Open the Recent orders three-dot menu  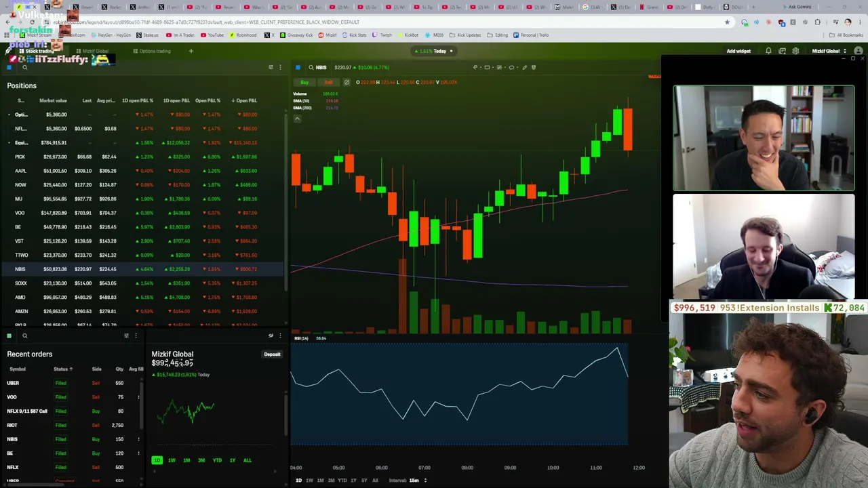click(x=136, y=335)
